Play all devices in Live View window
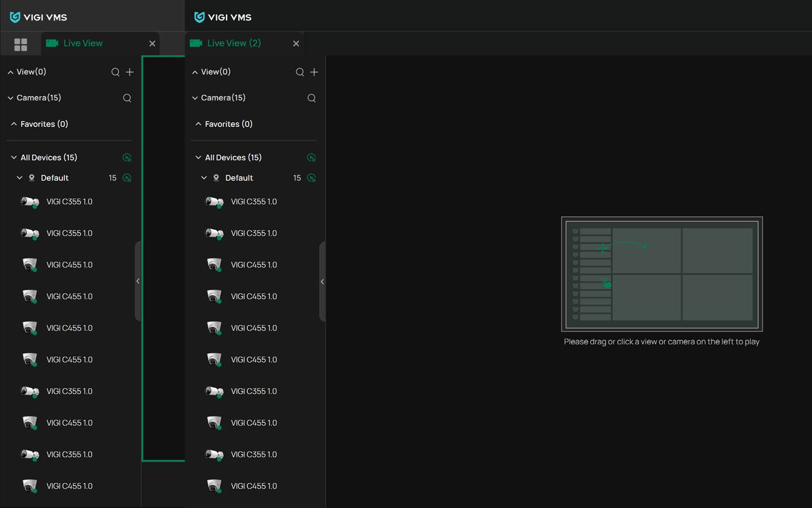The height and width of the screenshot is (508, 812). (x=127, y=157)
